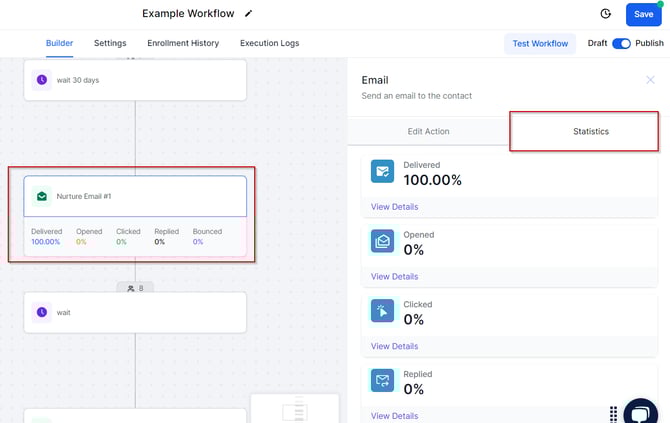Screen dimensions: 670x423
Task: Select the wait step below the email
Action: pyautogui.click(x=134, y=312)
